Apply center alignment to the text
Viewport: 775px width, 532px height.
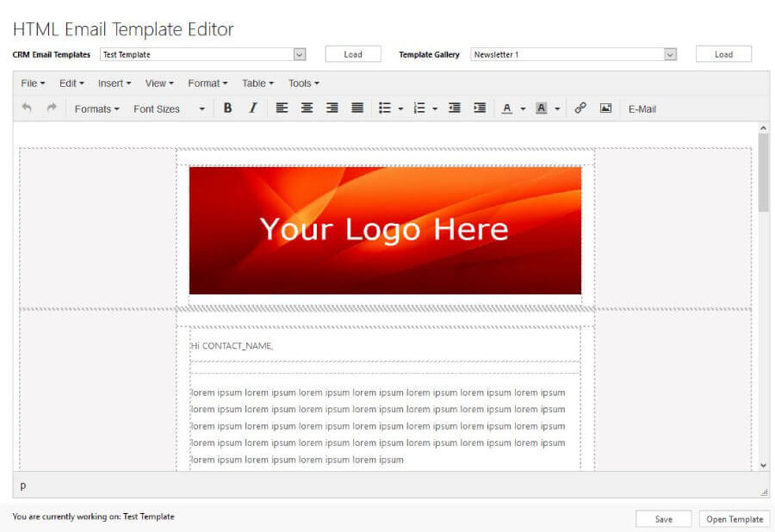[x=307, y=108]
